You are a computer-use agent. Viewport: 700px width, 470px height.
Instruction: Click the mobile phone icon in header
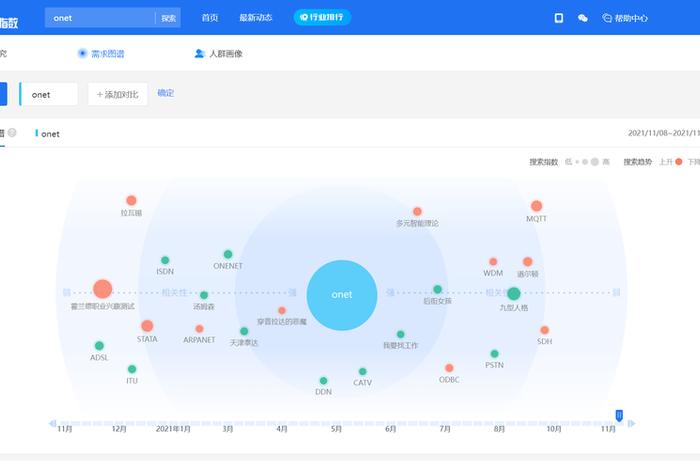pos(559,17)
